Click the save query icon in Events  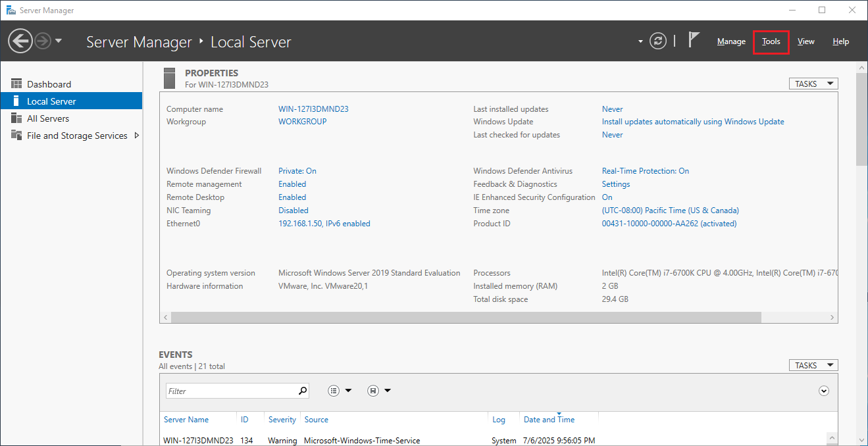point(372,390)
